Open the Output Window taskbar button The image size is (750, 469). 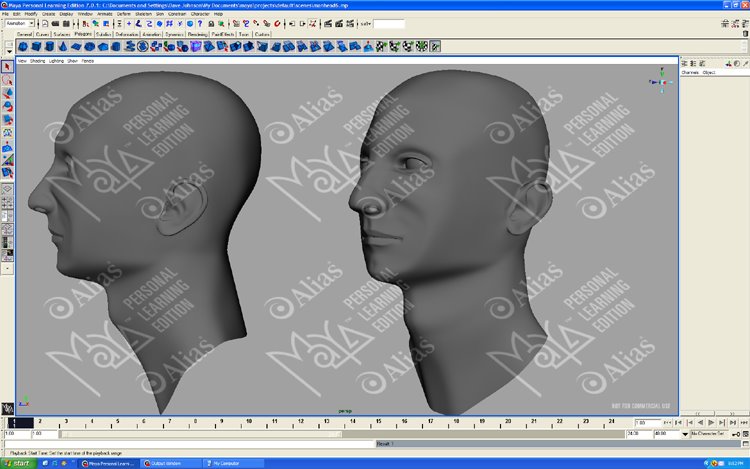pyautogui.click(x=171, y=463)
